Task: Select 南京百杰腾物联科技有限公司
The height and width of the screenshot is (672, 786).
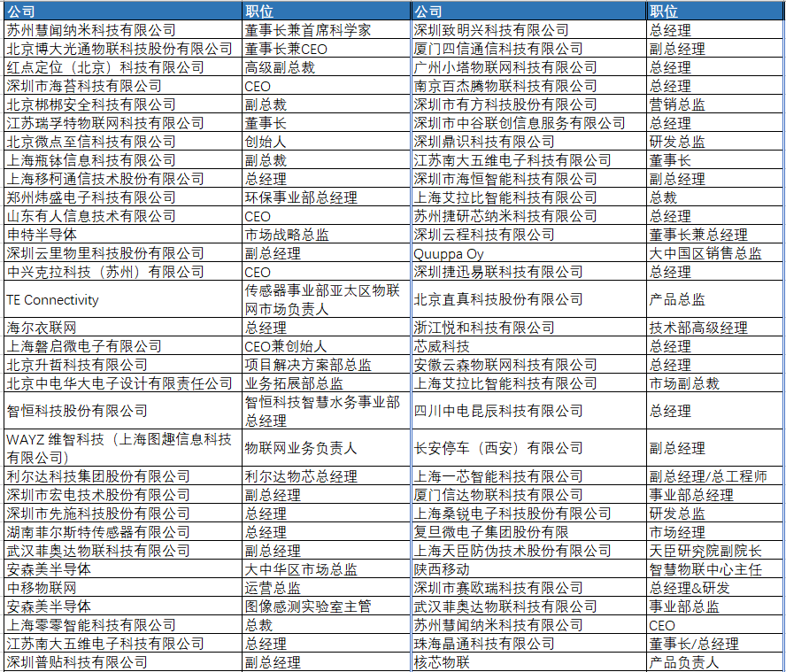Action: pyautogui.click(x=528, y=86)
